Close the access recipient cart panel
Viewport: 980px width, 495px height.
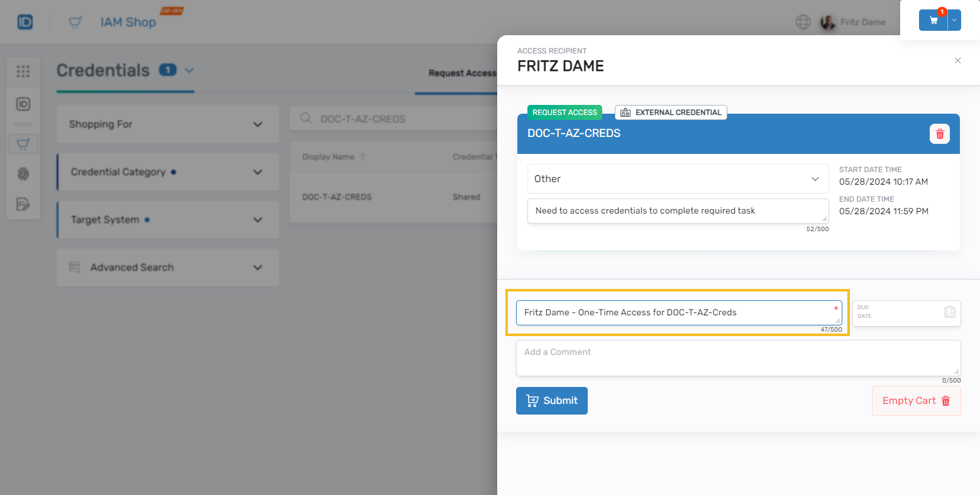(x=957, y=61)
